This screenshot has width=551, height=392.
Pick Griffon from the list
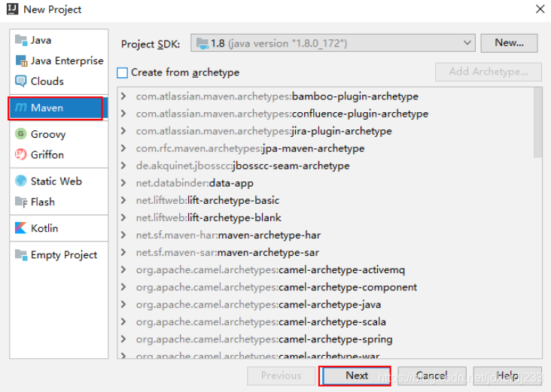pyautogui.click(x=59, y=154)
